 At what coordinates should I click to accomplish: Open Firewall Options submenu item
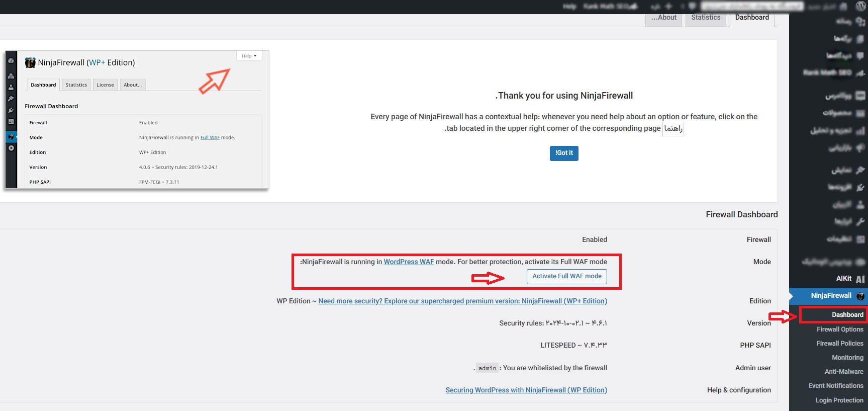(x=840, y=330)
